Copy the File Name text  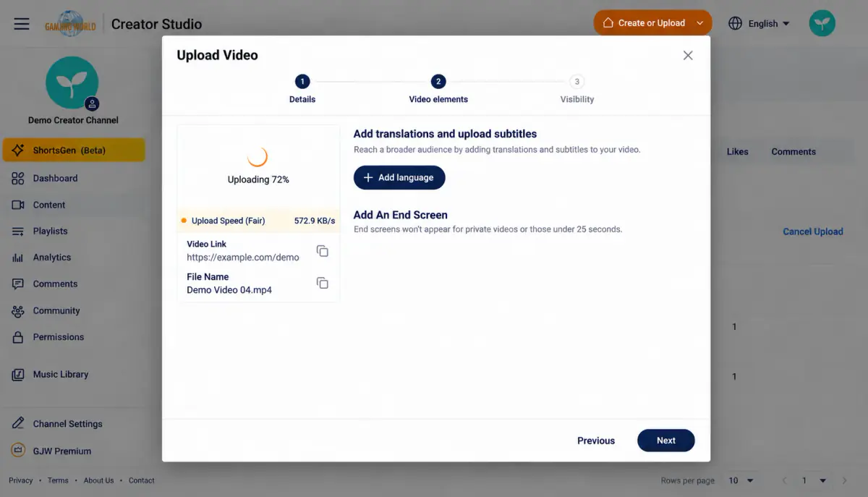(x=323, y=283)
